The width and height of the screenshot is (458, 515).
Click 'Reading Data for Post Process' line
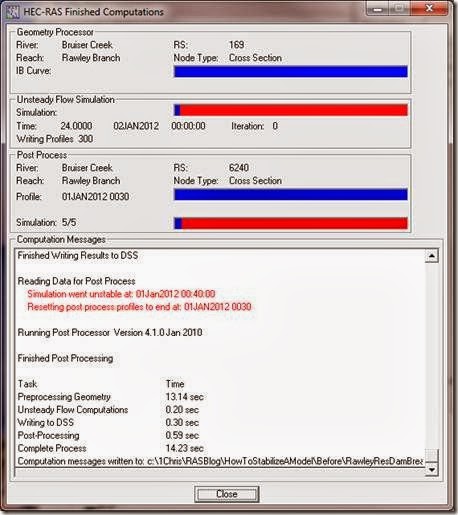click(x=76, y=281)
